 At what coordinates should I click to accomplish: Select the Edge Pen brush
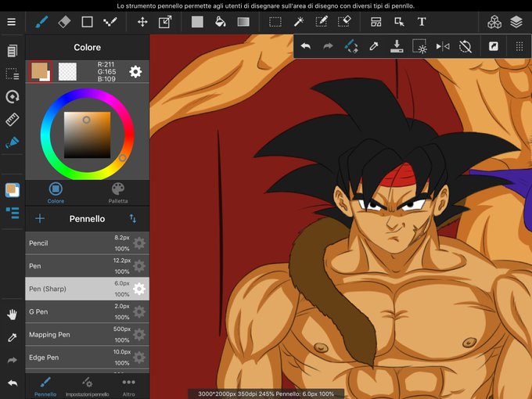(x=87, y=358)
